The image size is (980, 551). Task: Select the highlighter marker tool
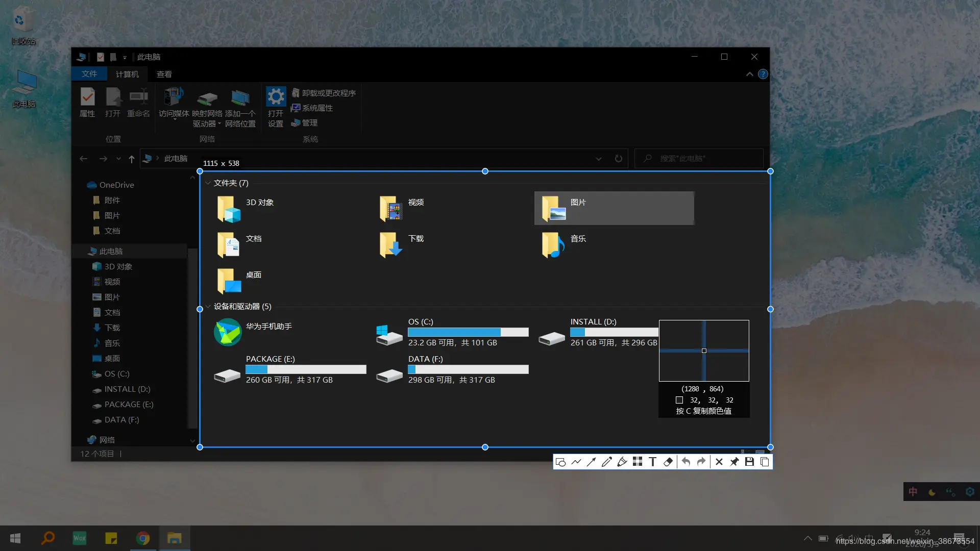(622, 462)
